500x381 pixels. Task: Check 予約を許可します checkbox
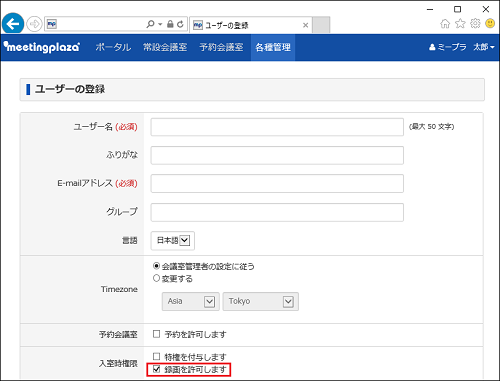pos(156,334)
